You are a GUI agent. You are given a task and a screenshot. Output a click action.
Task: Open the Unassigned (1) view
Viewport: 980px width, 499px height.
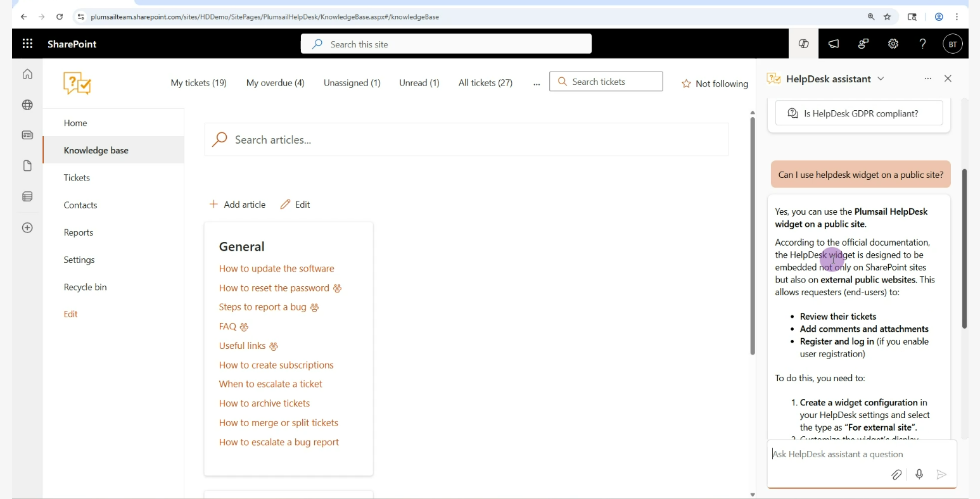(x=352, y=83)
